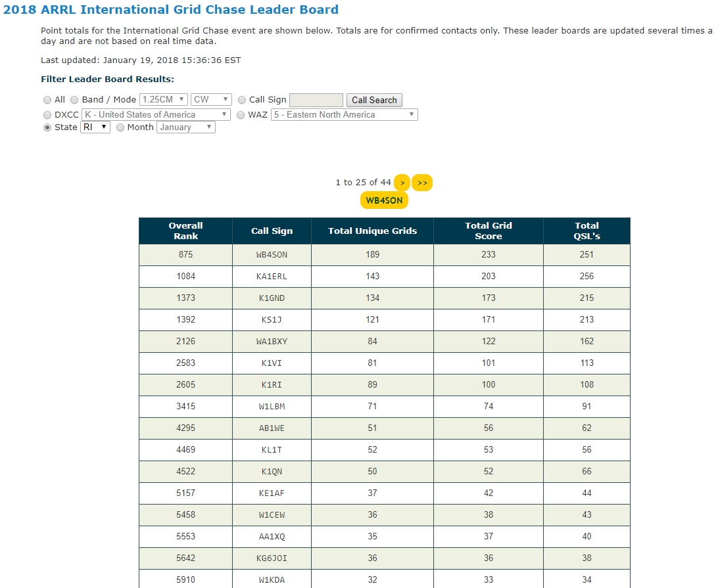Screen dimensions: 718x588
Task: Select the DXCC filter radio button
Action: coord(47,115)
